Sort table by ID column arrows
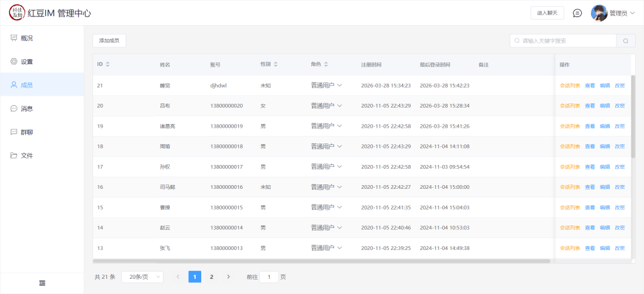This screenshot has height=294, width=644. pyautogui.click(x=108, y=65)
